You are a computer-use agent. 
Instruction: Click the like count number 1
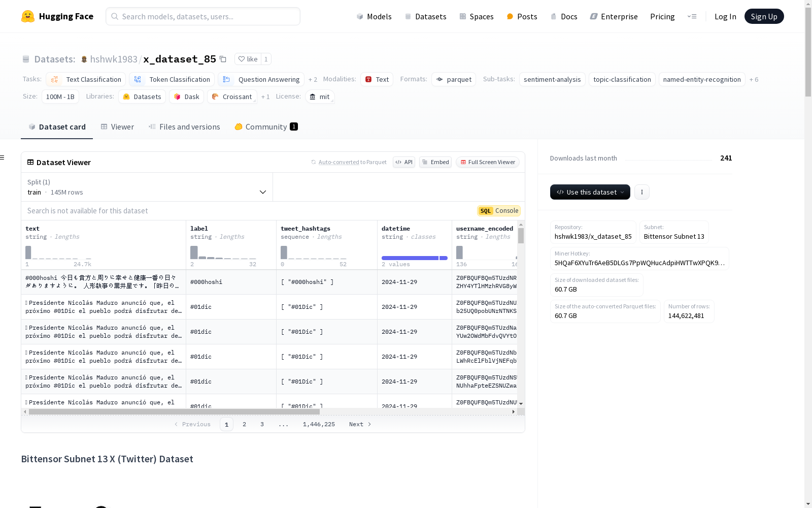coord(266,59)
